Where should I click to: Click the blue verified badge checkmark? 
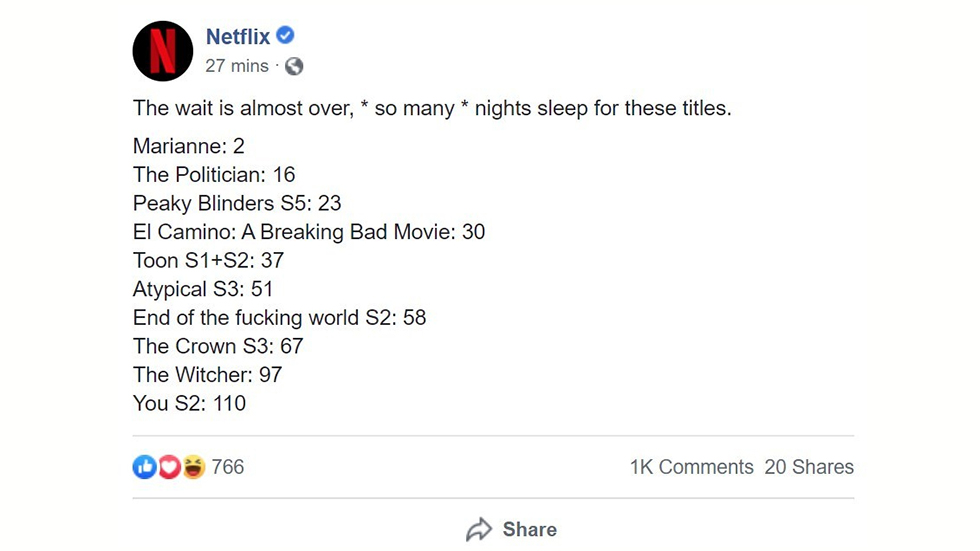tap(285, 36)
